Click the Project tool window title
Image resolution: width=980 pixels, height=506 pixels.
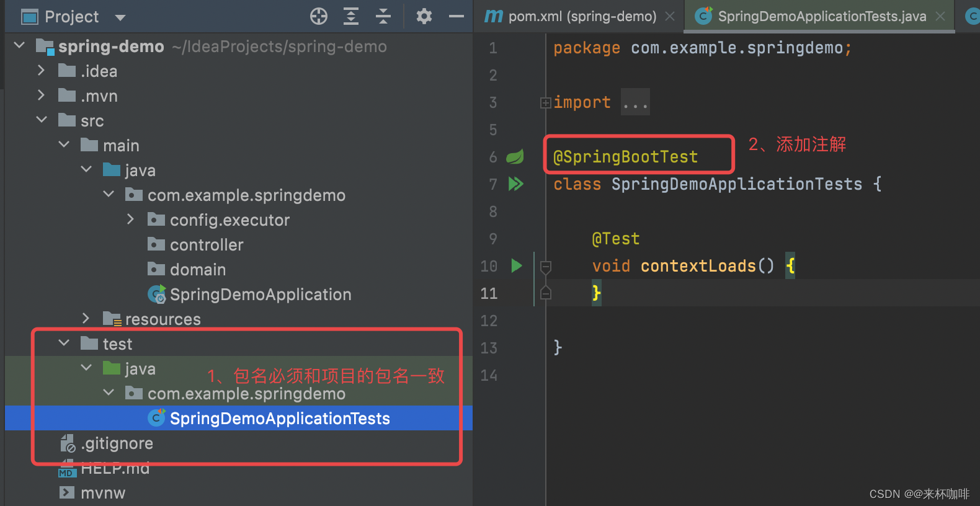point(71,17)
